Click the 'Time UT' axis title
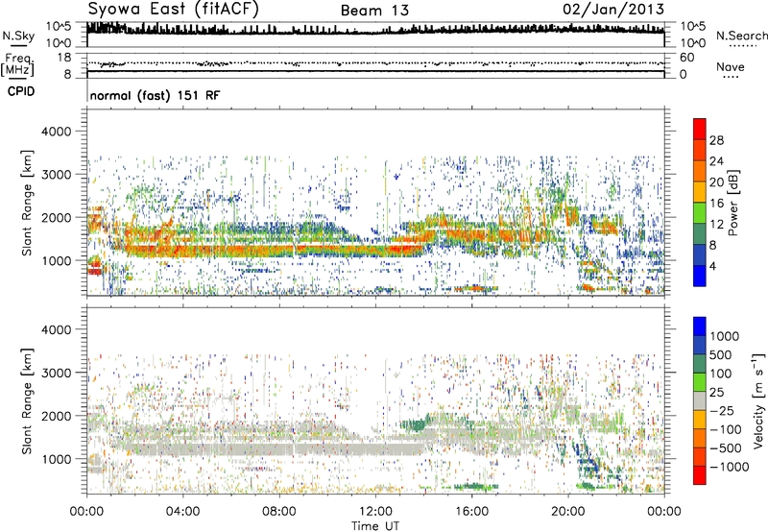768x532 pixels. coord(375,526)
